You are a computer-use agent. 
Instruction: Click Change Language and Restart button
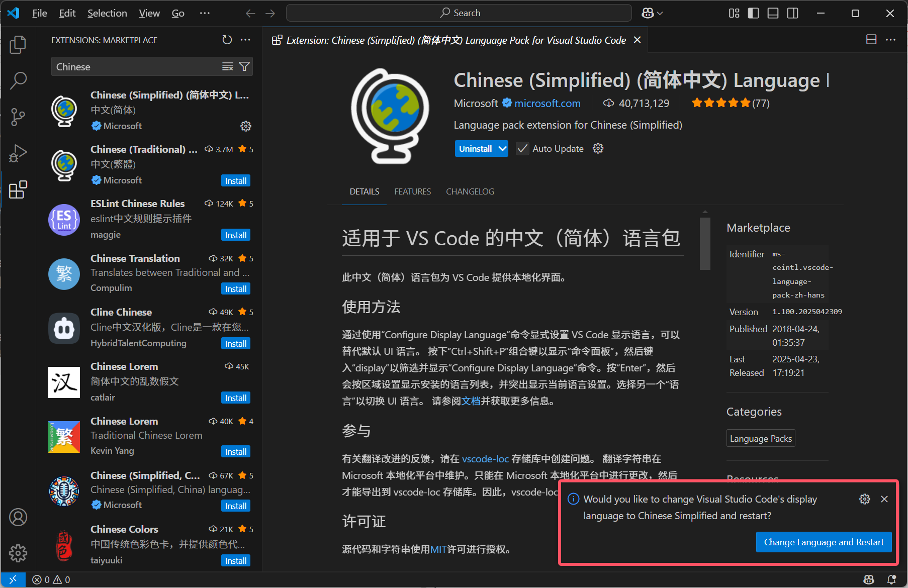point(824,542)
